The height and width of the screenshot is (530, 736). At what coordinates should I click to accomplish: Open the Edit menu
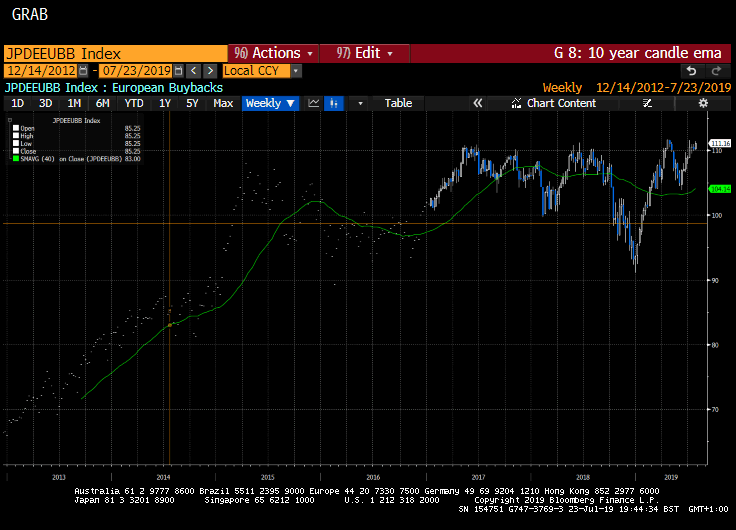pos(364,53)
